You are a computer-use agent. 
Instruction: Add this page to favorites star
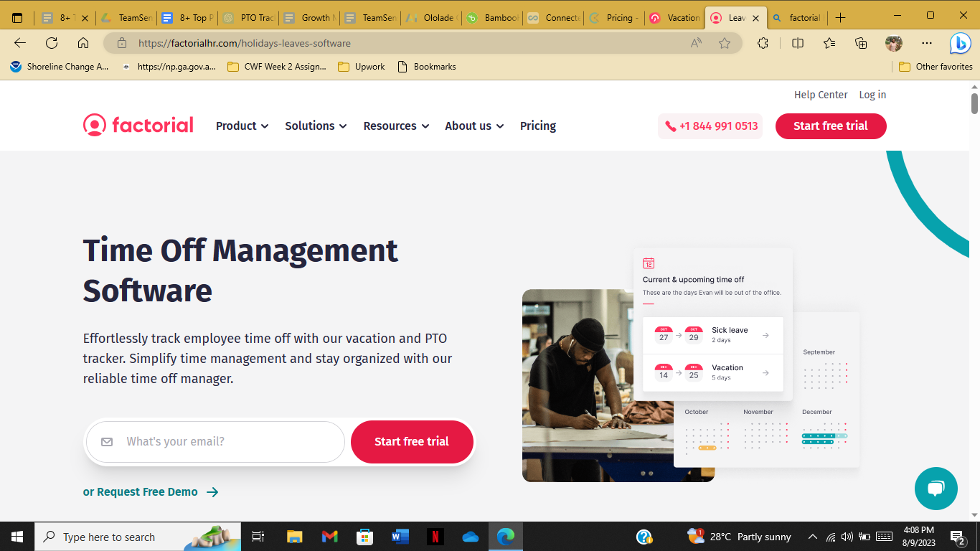[x=725, y=43]
